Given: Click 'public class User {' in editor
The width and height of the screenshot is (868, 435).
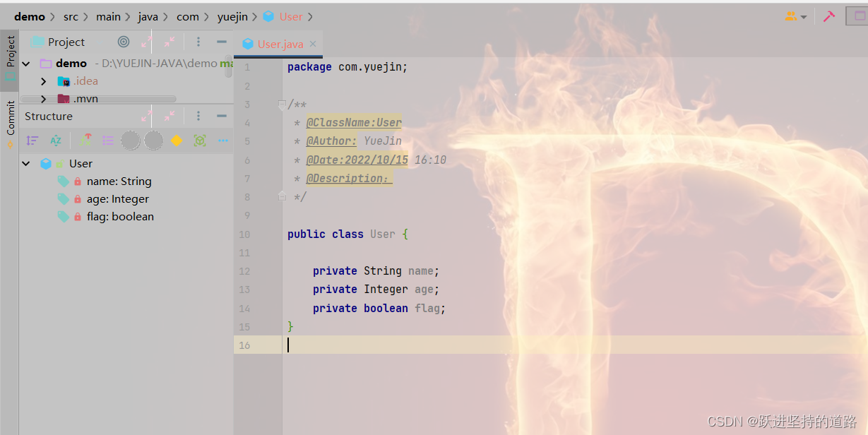Looking at the screenshot, I should (347, 234).
